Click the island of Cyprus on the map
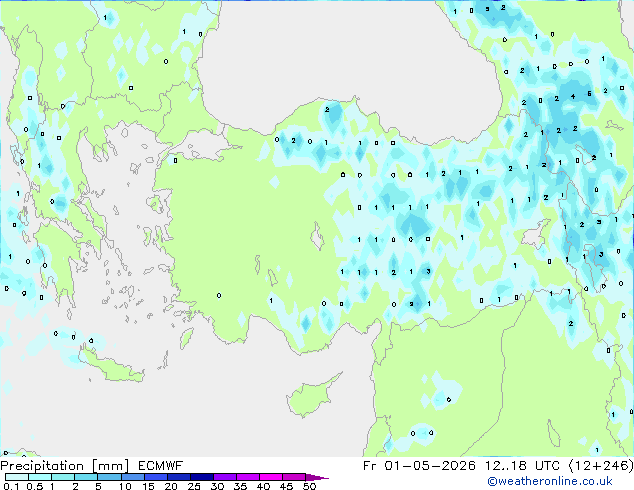This screenshot has width=634, height=490. 311,397
